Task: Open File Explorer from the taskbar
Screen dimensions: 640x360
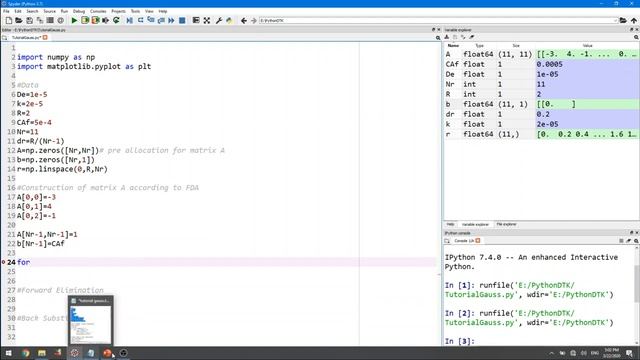Action: 42,353
